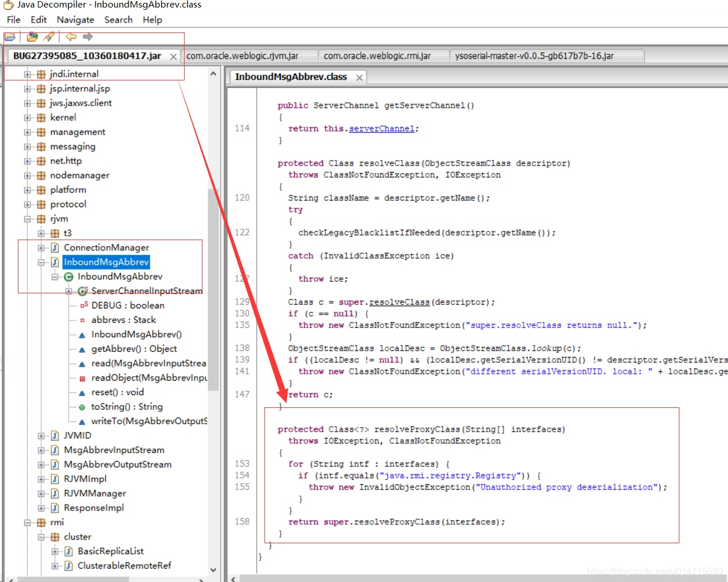
Task: Click the Search toolbar icon
Action: tap(49, 37)
